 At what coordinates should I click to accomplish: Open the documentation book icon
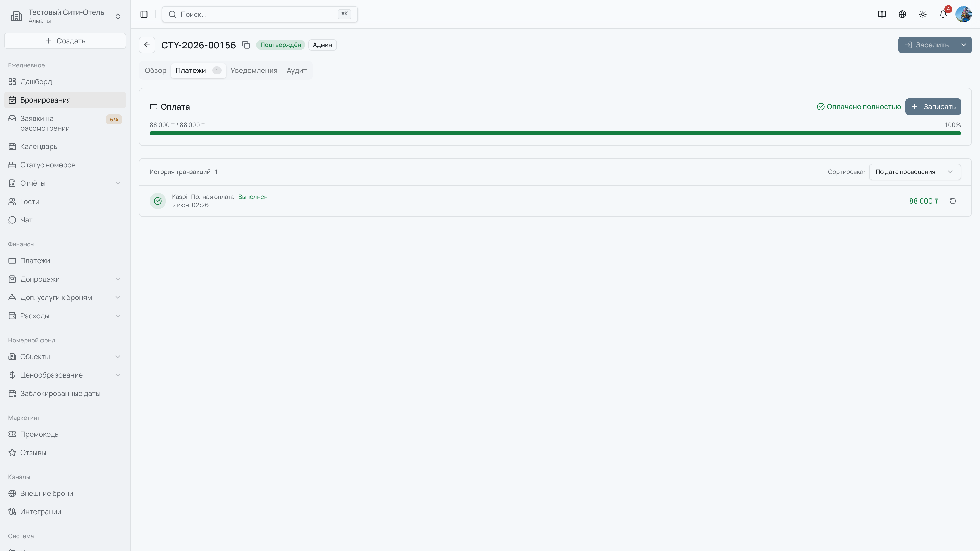pyautogui.click(x=882, y=14)
